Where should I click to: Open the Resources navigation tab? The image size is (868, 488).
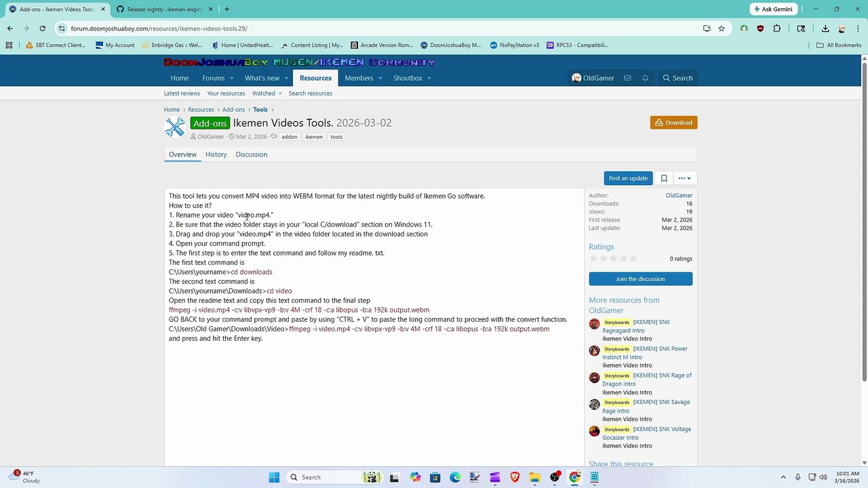pos(315,78)
